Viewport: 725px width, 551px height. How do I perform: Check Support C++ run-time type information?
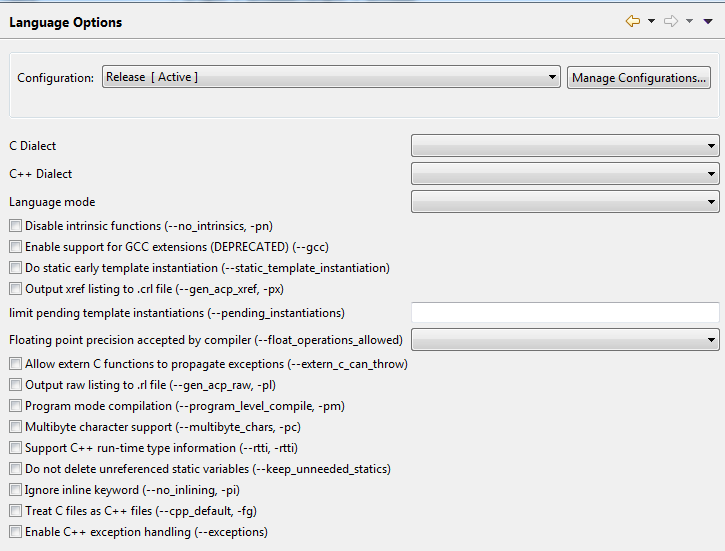tap(15, 447)
